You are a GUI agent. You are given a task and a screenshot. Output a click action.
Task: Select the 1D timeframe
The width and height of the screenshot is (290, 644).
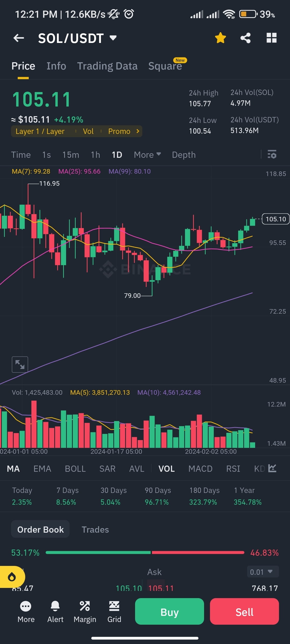pos(117,155)
